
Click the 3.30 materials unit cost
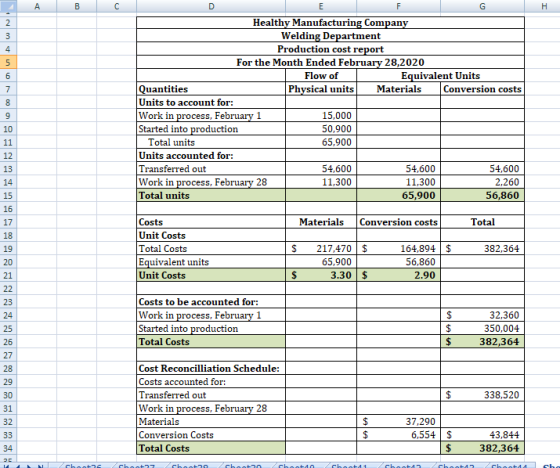coord(321,275)
